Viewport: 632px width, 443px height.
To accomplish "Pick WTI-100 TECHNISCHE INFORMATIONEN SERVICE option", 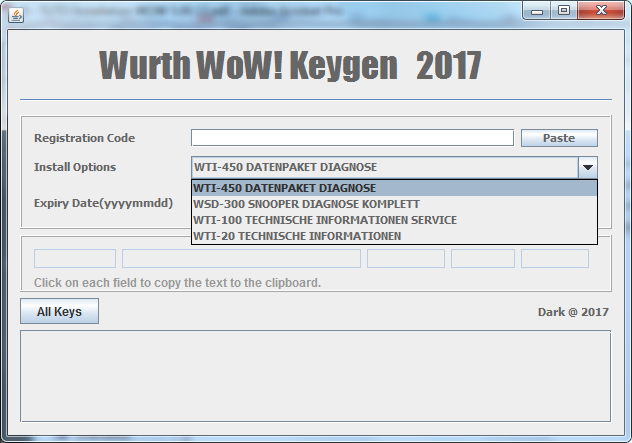I will 394,220.
